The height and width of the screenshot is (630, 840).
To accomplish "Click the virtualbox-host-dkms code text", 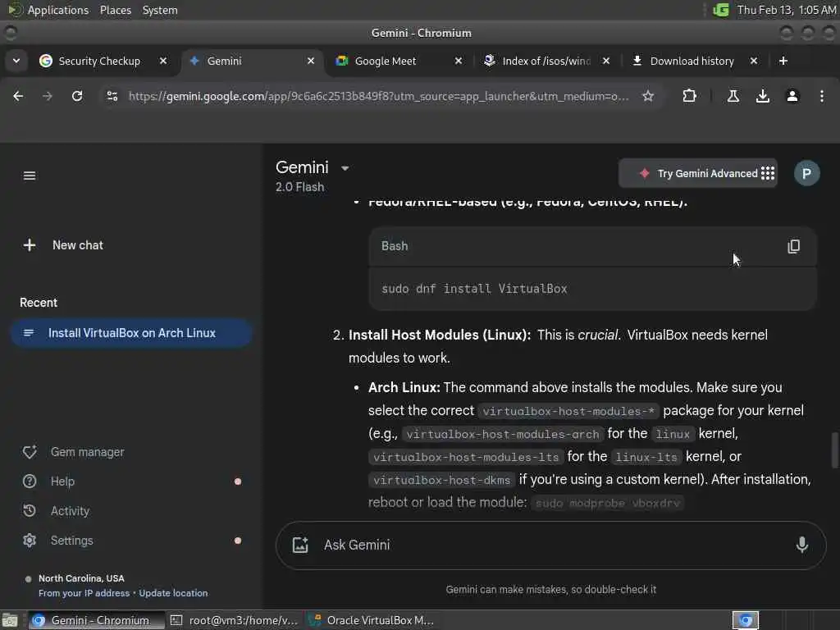I will [441, 480].
